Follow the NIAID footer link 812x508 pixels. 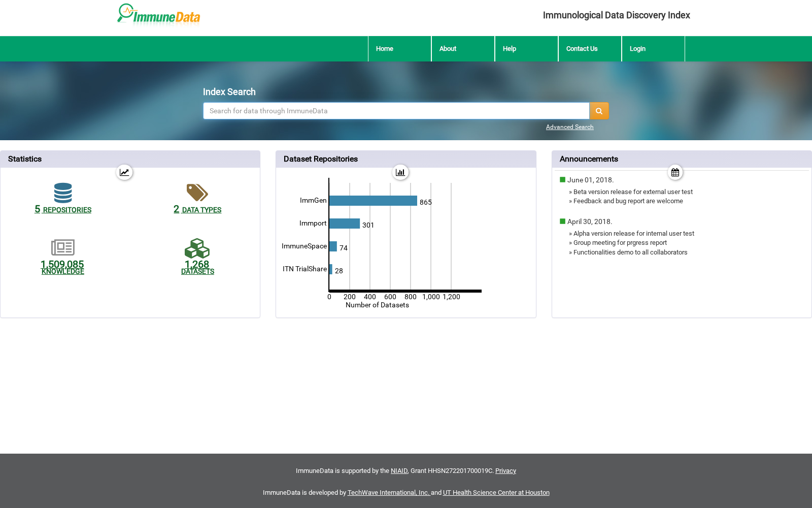[x=399, y=471]
